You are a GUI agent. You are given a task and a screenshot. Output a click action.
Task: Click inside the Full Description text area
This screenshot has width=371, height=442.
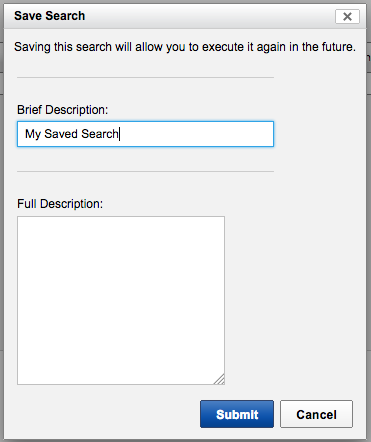pos(121,300)
